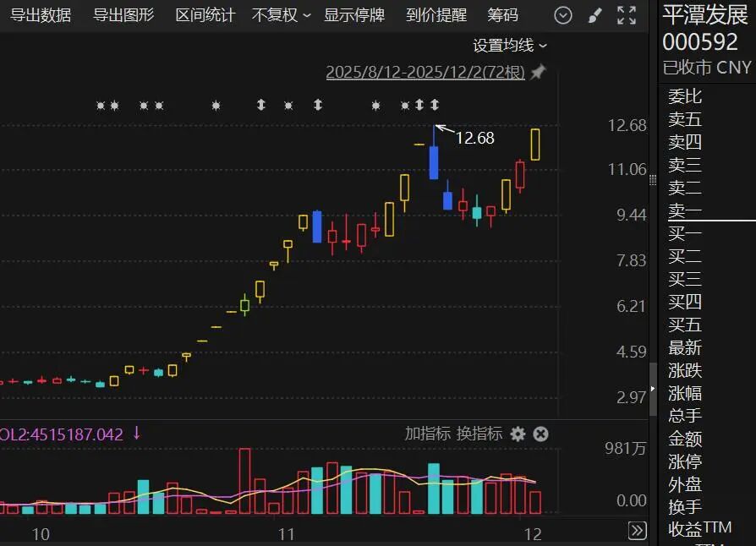Toggle the 筹码 chip distribution view
The height and width of the screenshot is (546, 756).
coord(502,15)
